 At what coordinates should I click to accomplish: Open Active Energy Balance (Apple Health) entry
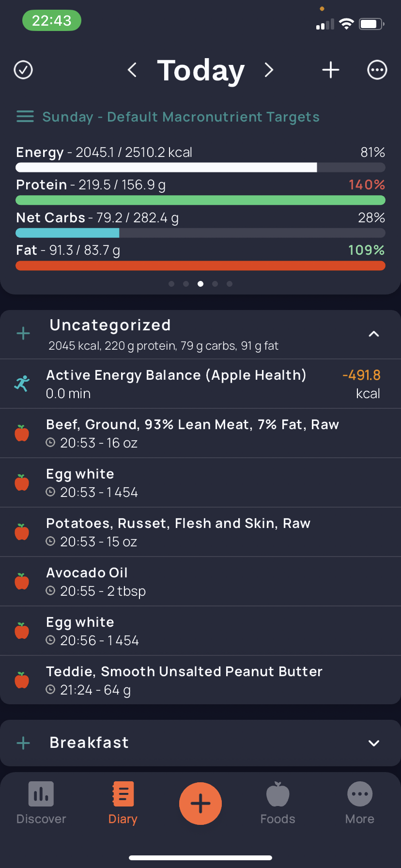coord(200,384)
